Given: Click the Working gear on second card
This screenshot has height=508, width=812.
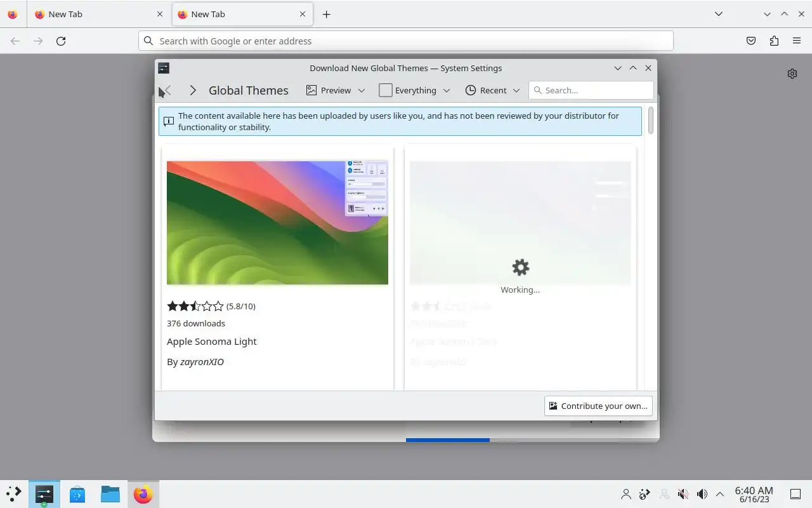Looking at the screenshot, I should click(520, 267).
